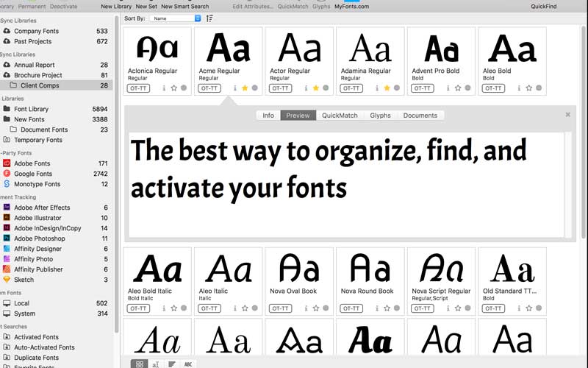Click the Adobe Photoshop icon
The height and width of the screenshot is (368, 588).
pyautogui.click(x=7, y=238)
